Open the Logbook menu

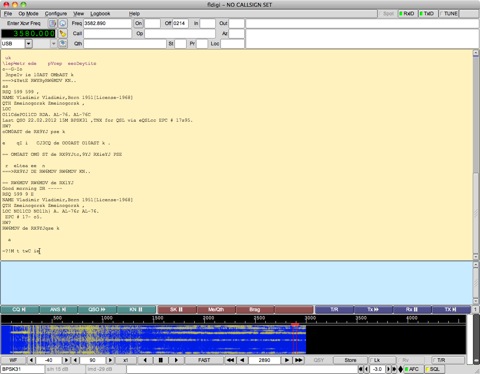(x=100, y=14)
